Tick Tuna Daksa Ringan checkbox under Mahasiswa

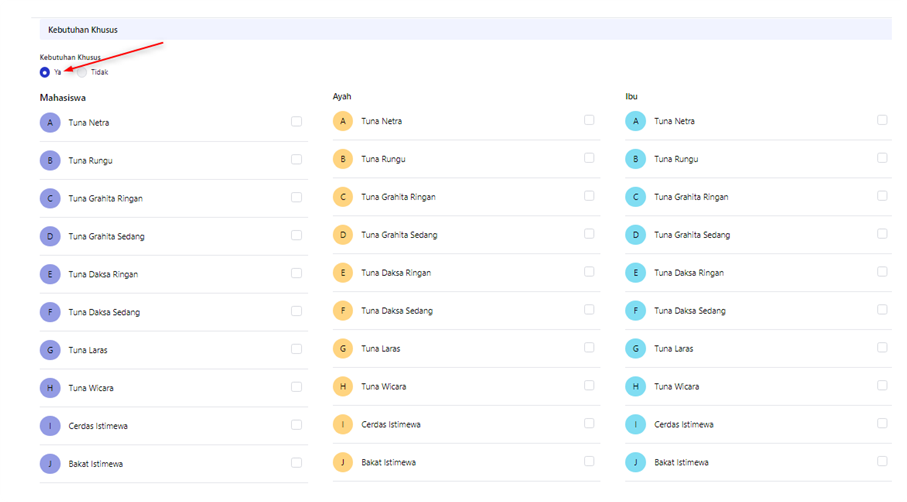click(296, 273)
